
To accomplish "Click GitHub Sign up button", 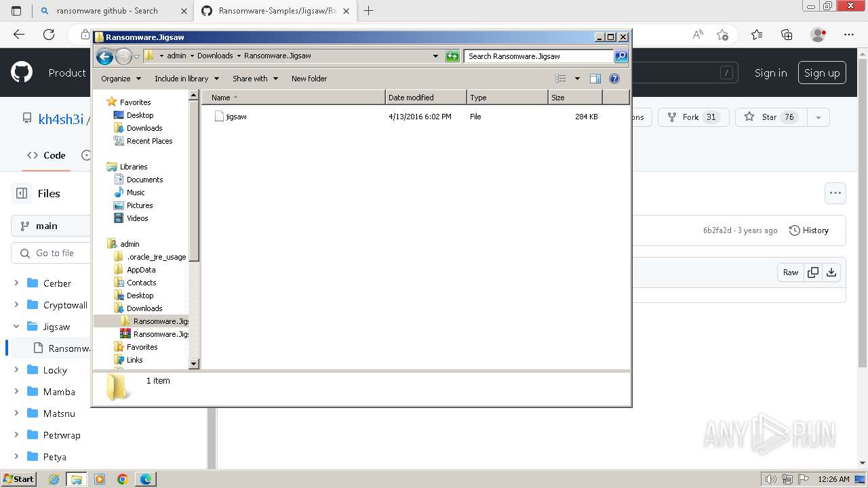I will (x=822, y=73).
